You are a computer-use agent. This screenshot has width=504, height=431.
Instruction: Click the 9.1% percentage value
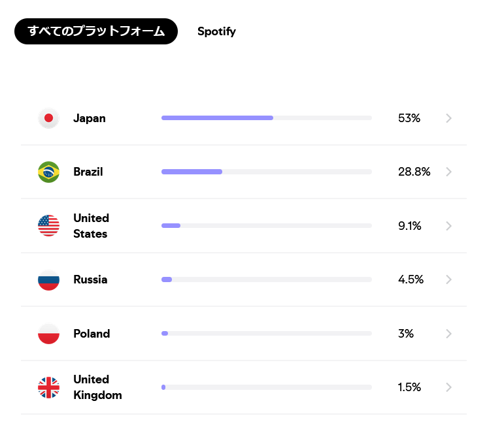[409, 226]
